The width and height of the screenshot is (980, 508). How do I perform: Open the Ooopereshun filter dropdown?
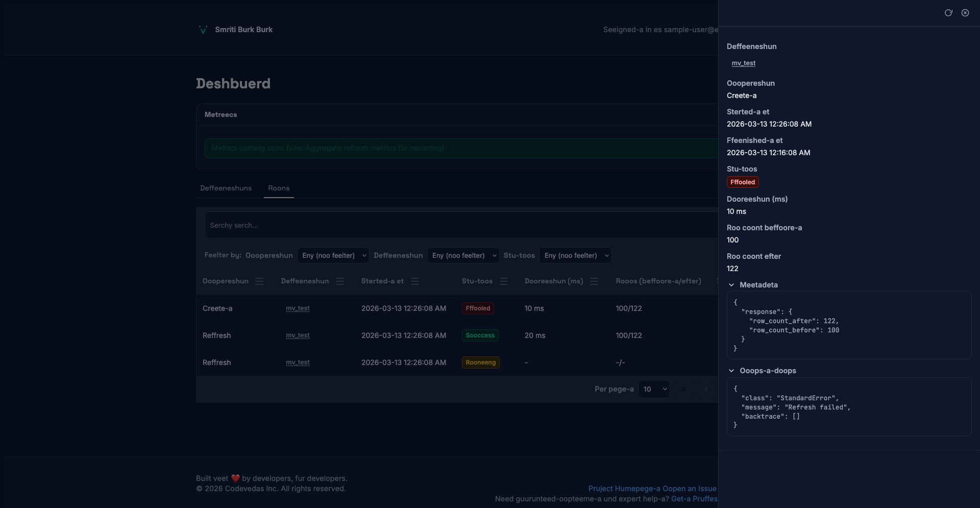point(333,255)
